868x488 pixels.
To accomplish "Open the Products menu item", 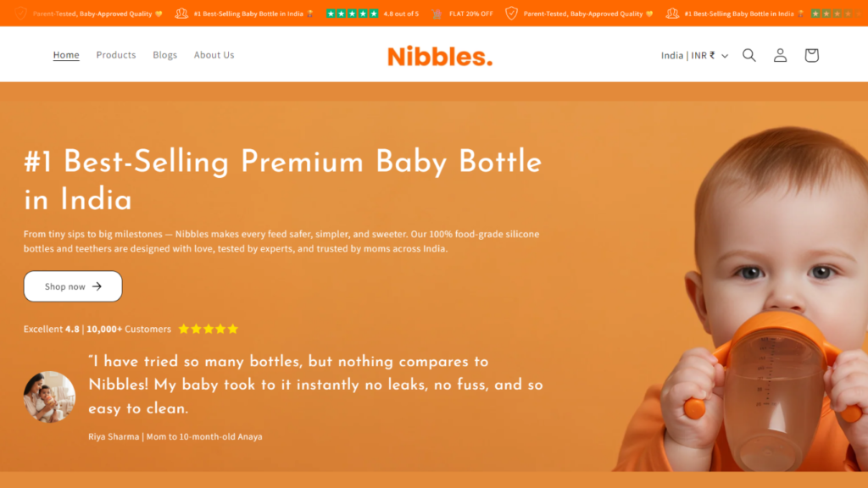I will click(116, 55).
